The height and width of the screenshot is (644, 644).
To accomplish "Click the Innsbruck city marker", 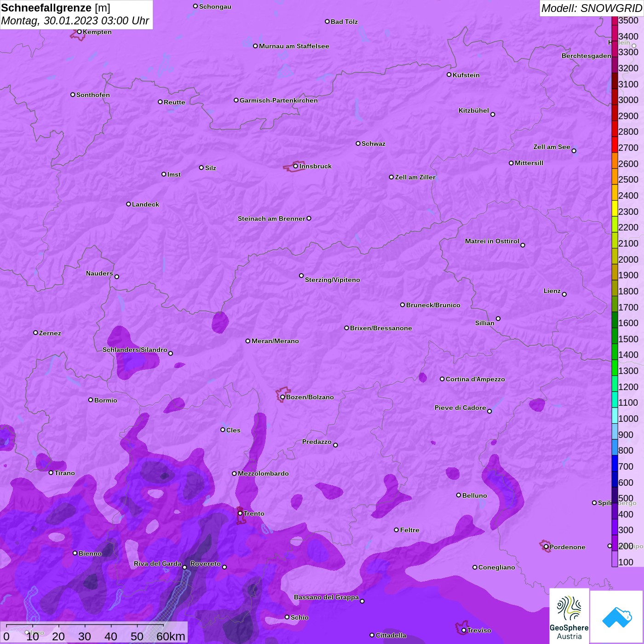I will coord(295,166).
